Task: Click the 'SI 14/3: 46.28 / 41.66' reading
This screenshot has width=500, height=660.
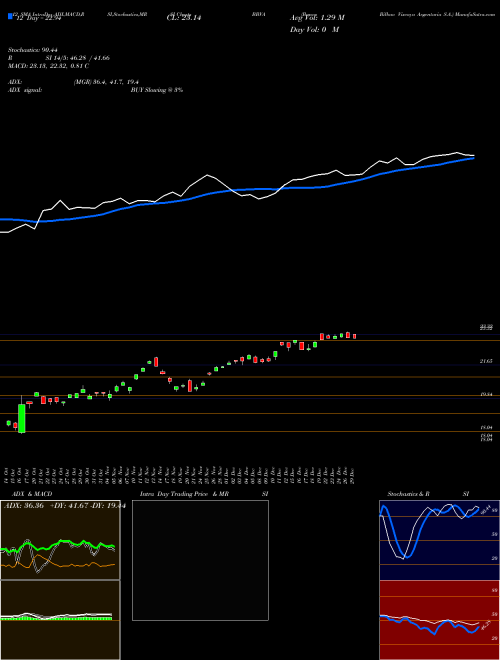Action: 79,58
